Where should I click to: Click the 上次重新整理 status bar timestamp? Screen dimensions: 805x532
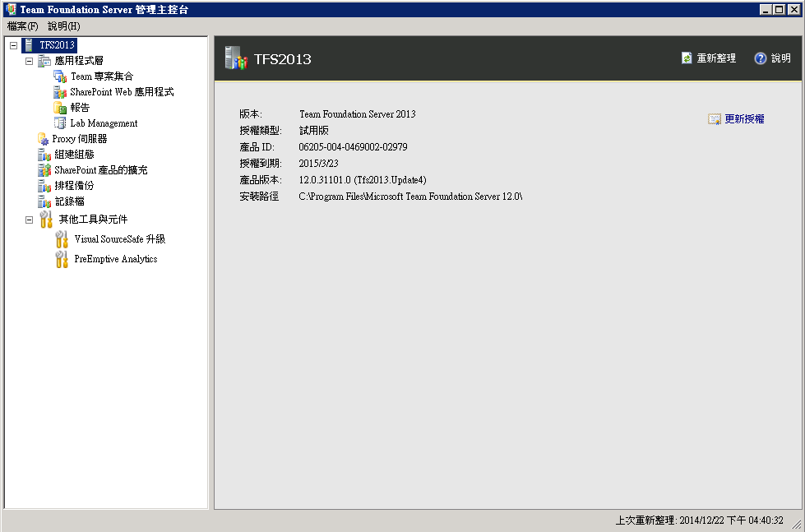click(700, 520)
